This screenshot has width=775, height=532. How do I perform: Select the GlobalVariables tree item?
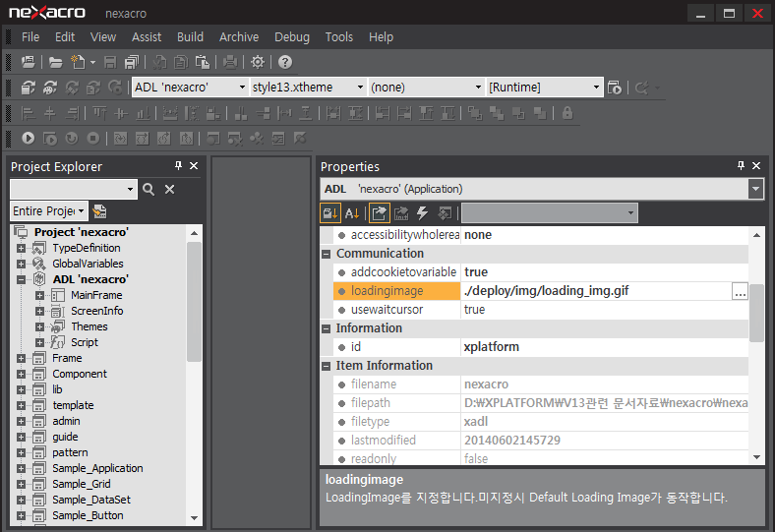88,264
